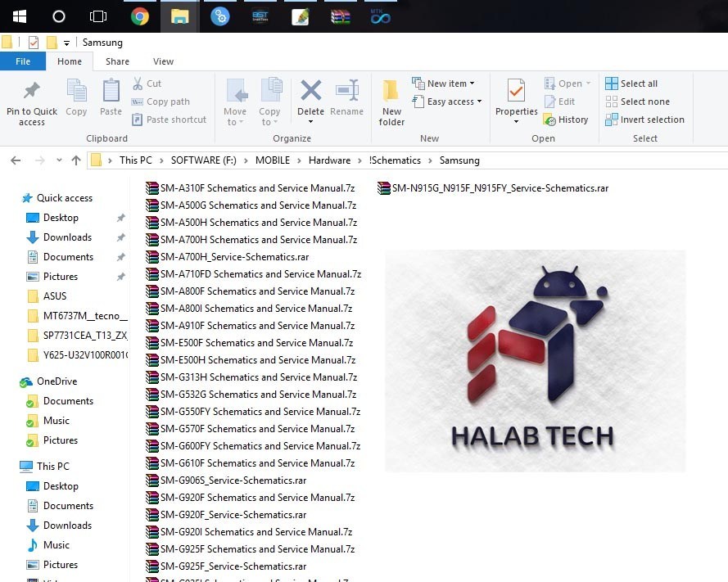Click the Rename icon in Organize group

(x=347, y=90)
